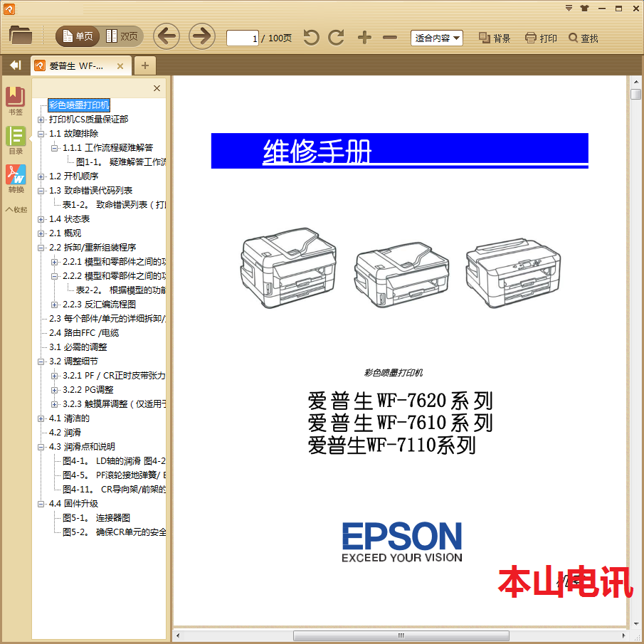Go to the previous page arrow
Screen dimensions: 644x644
tap(167, 36)
